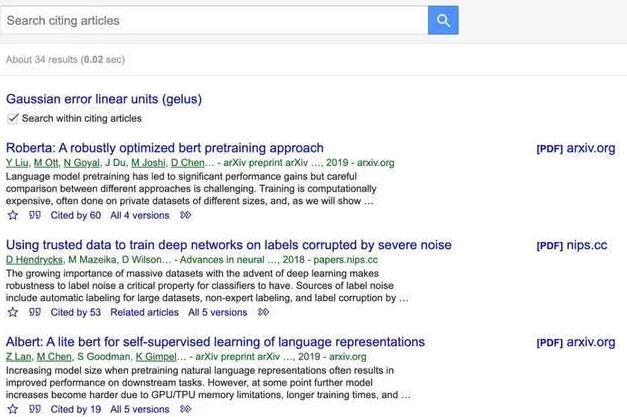Show All 5 versions of Albert paper
Image resolution: width=627 pixels, height=417 pixels.
tap(139, 409)
